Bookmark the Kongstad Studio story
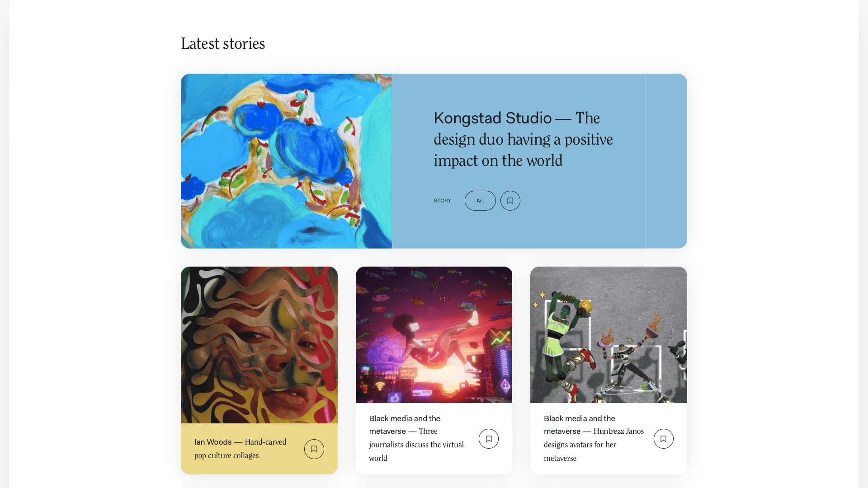 click(510, 201)
